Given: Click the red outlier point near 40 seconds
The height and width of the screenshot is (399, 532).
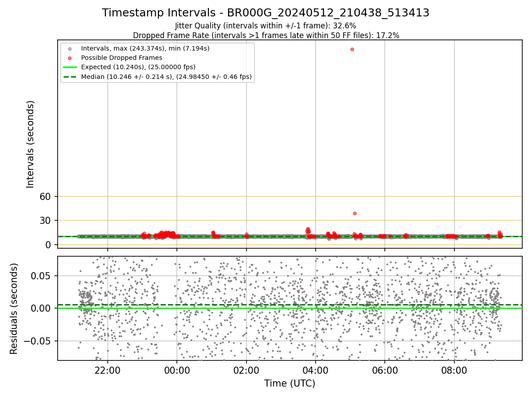Looking at the screenshot, I should [355, 213].
